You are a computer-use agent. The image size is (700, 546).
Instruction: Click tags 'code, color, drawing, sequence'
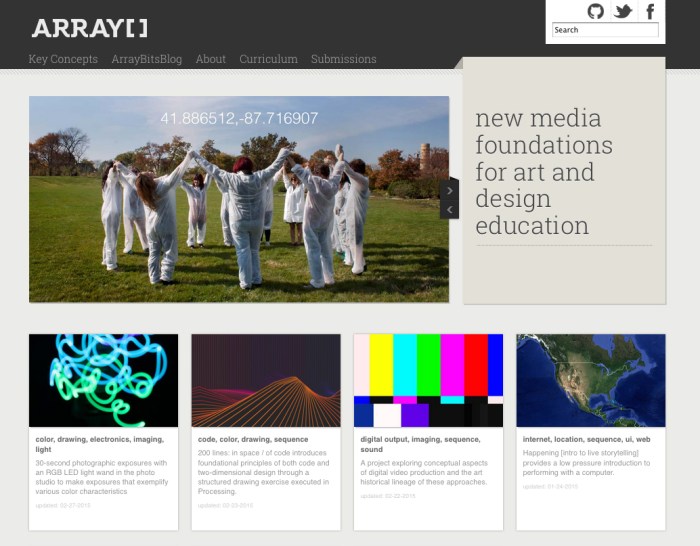[x=253, y=439]
